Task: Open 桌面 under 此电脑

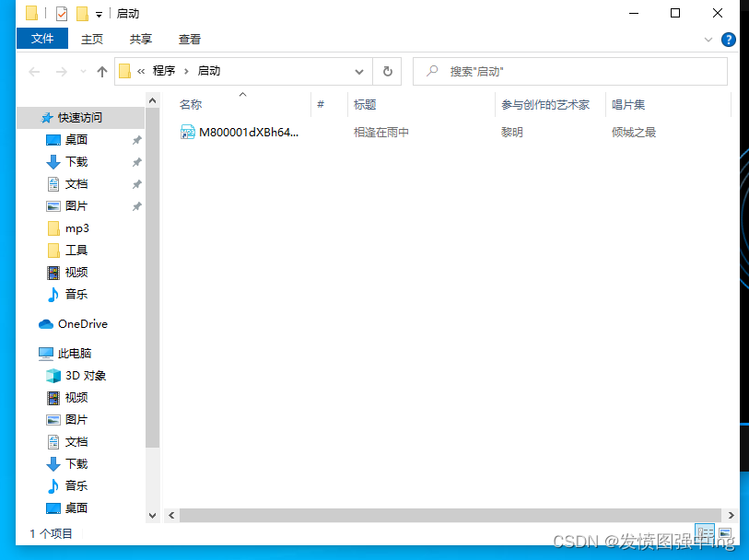Action: (x=76, y=507)
